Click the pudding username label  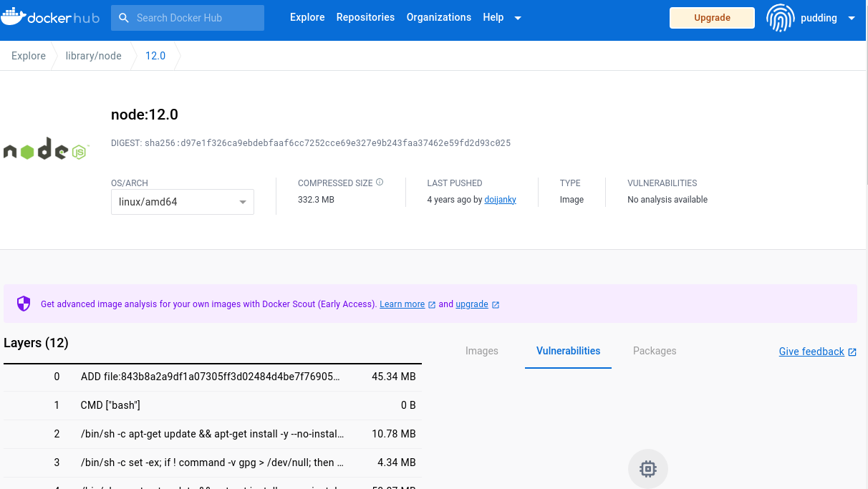point(819,18)
